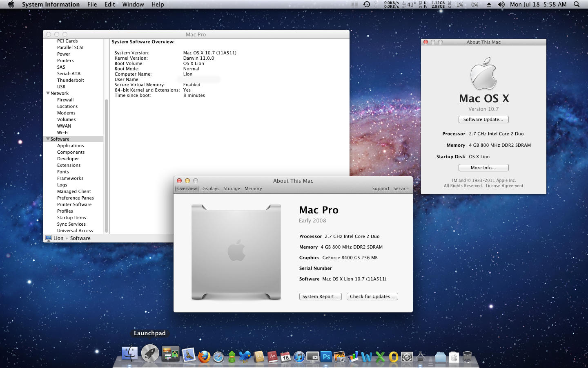This screenshot has width=588, height=368.
Task: Click the Launchpad rocket icon
Action: coord(150,352)
